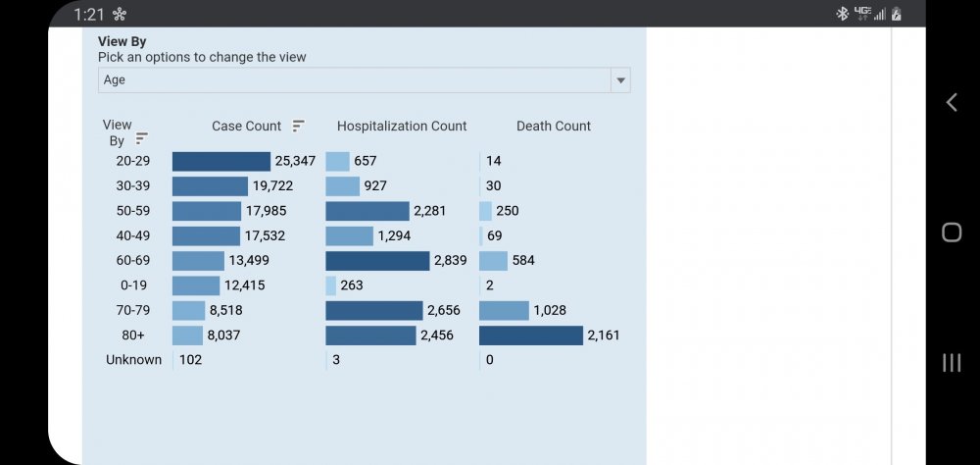Click the 80+ age row label

pyautogui.click(x=133, y=336)
